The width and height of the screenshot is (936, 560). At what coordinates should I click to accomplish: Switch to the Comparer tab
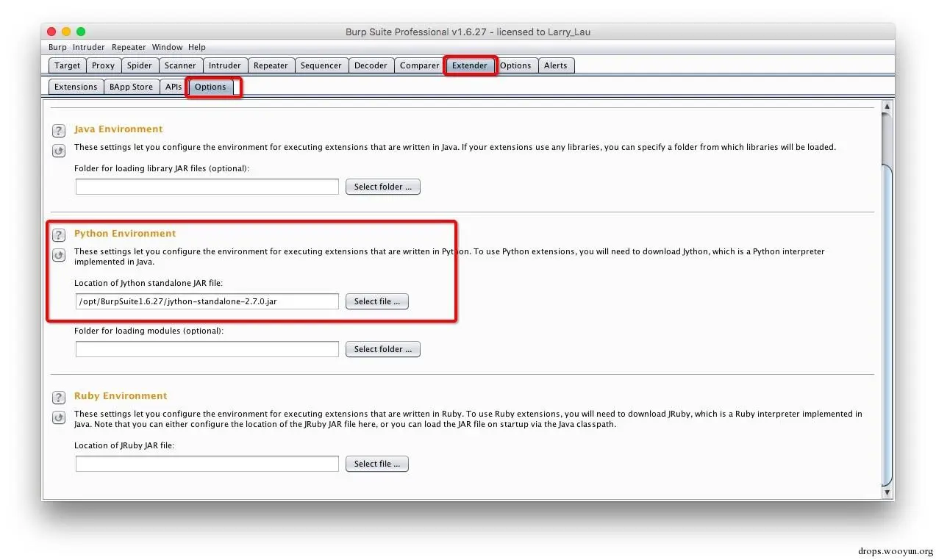pos(420,65)
